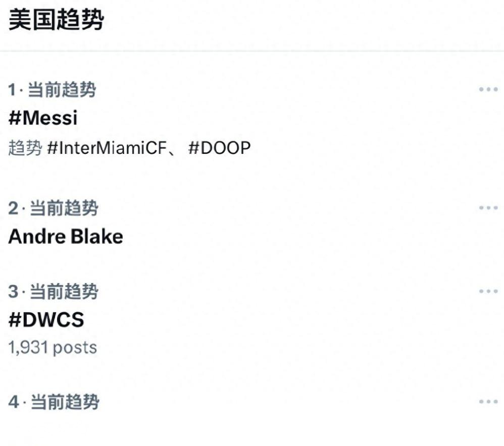Tap the related #InterMiamiCF hashtag
The image size is (504, 446).
pos(106,148)
